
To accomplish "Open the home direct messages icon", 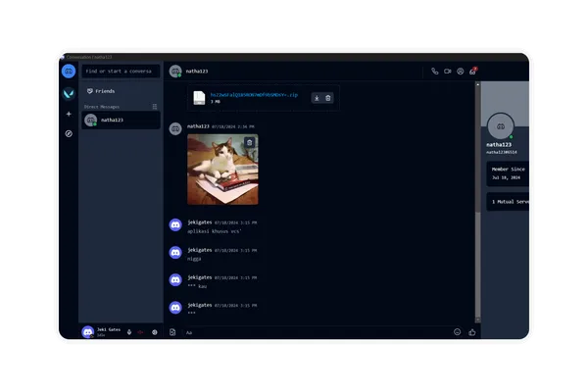I will [x=69, y=71].
